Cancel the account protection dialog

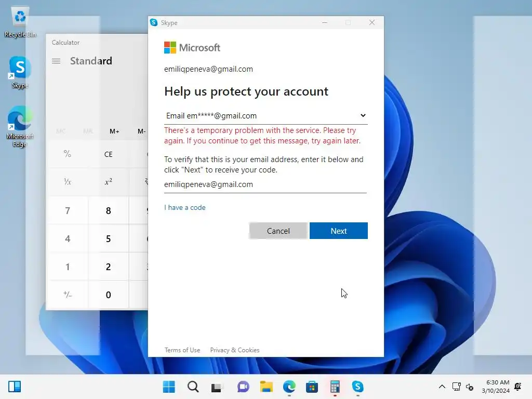click(x=278, y=231)
